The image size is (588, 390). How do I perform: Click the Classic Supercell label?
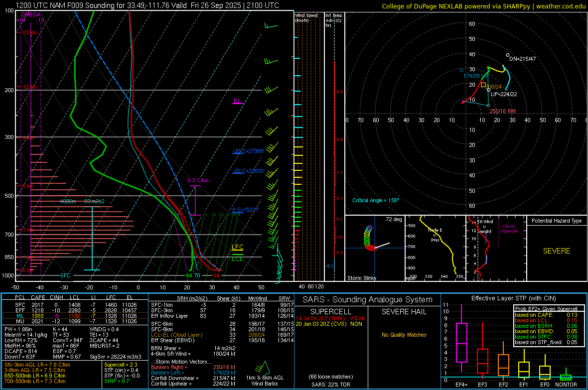[x=509, y=229]
